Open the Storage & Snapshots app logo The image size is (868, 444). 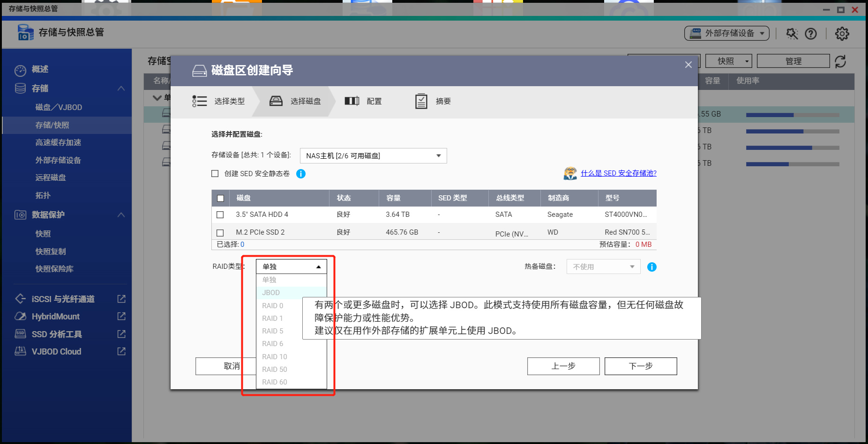tap(25, 32)
